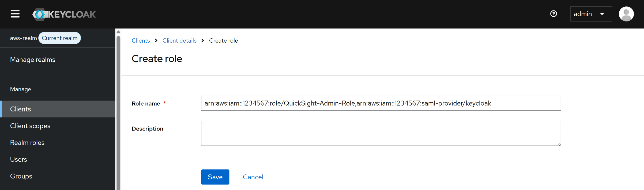Select Clients in sidebar
The height and width of the screenshot is (190, 644).
click(58, 109)
